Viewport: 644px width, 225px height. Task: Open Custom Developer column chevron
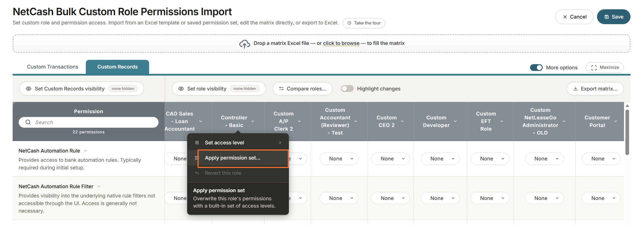click(x=455, y=121)
